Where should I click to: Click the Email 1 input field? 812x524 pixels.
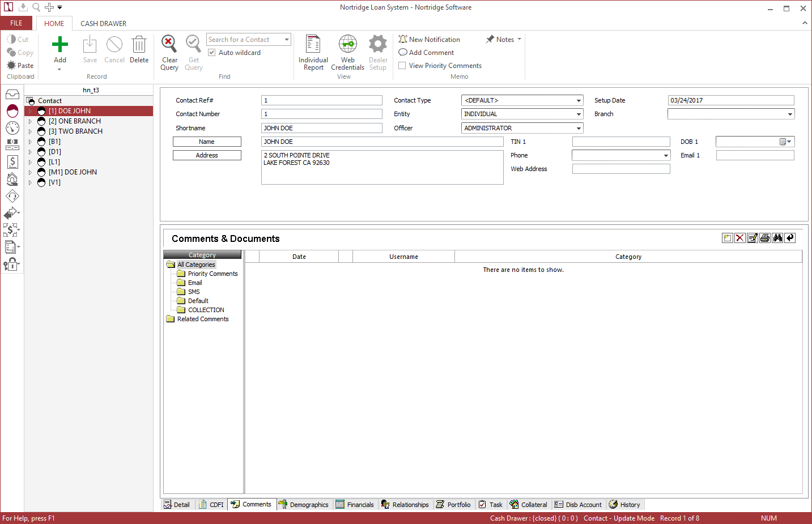(x=755, y=155)
